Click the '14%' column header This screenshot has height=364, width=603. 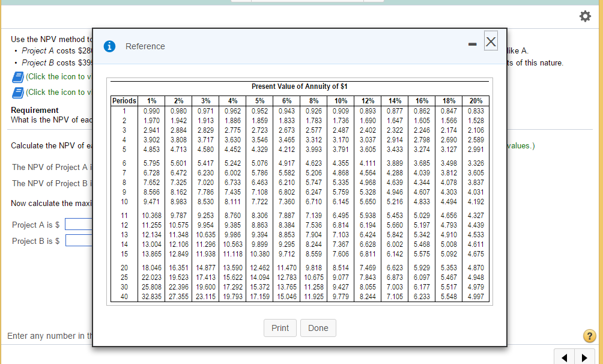(395, 101)
